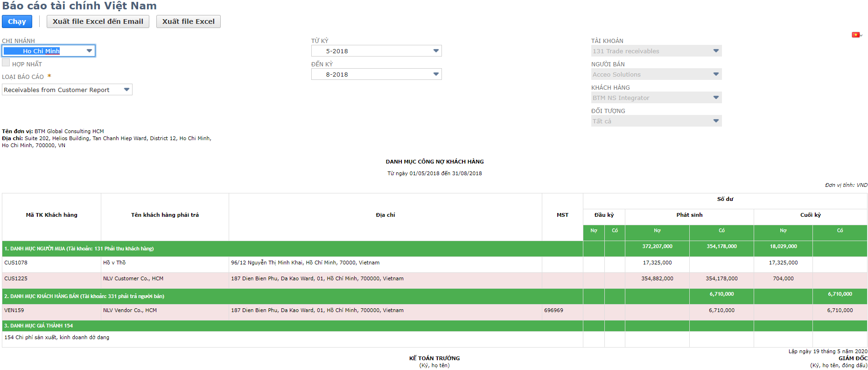Viewport: 868px width, 370px height.
Task: Select the CUS1078 customer row code
Action: (16, 263)
